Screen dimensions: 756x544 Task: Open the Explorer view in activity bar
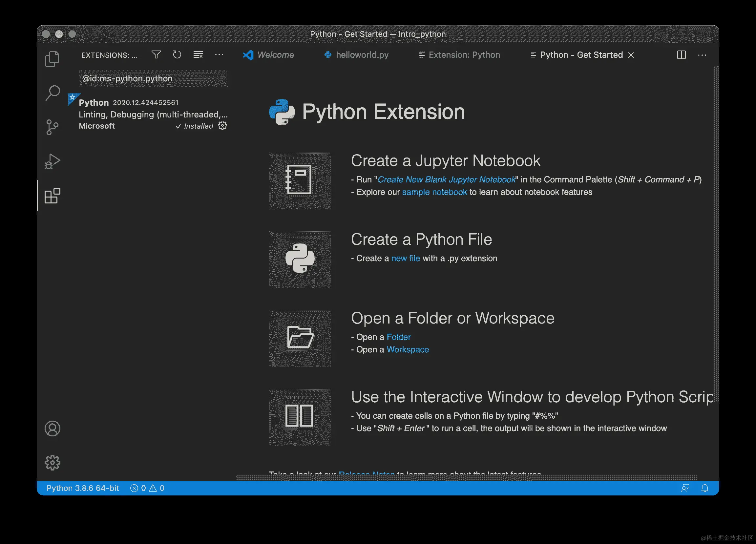tap(52, 59)
